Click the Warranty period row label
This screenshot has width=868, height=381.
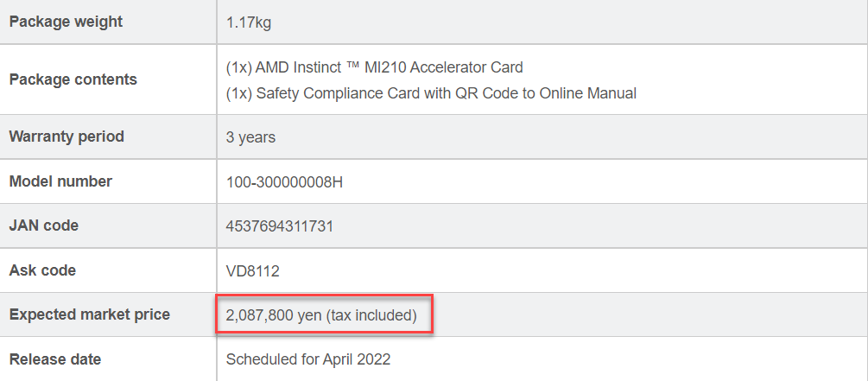click(67, 137)
